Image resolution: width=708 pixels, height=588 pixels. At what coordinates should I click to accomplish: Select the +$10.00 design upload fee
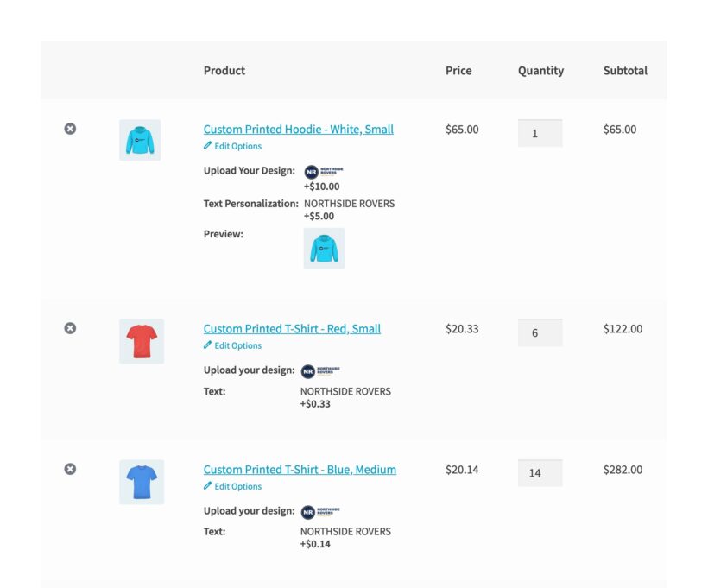click(x=321, y=187)
